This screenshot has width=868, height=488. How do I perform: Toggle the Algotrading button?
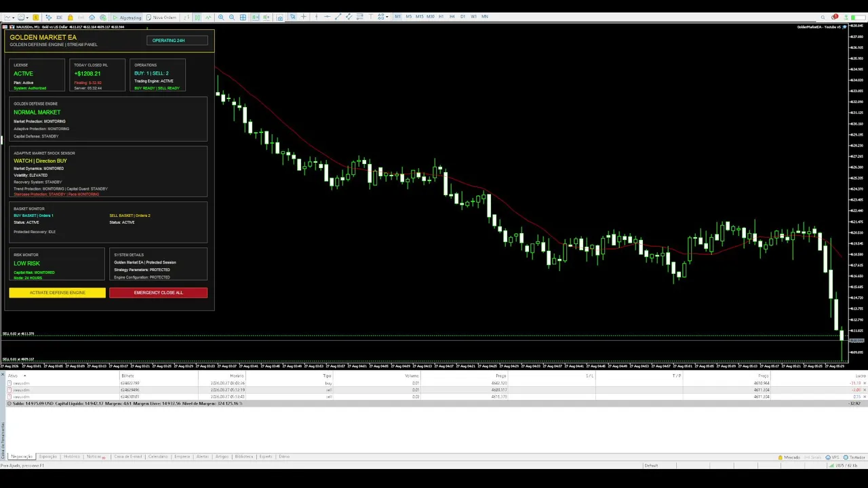click(x=127, y=17)
